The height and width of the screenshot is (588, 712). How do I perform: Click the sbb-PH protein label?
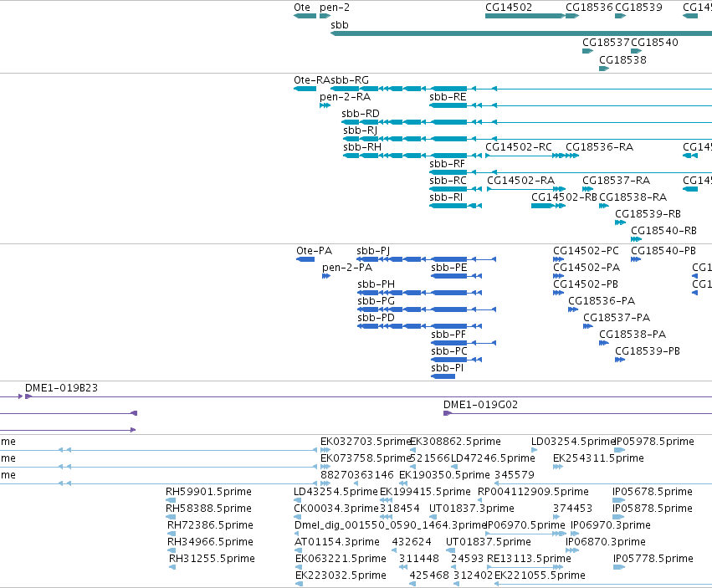pos(376,284)
